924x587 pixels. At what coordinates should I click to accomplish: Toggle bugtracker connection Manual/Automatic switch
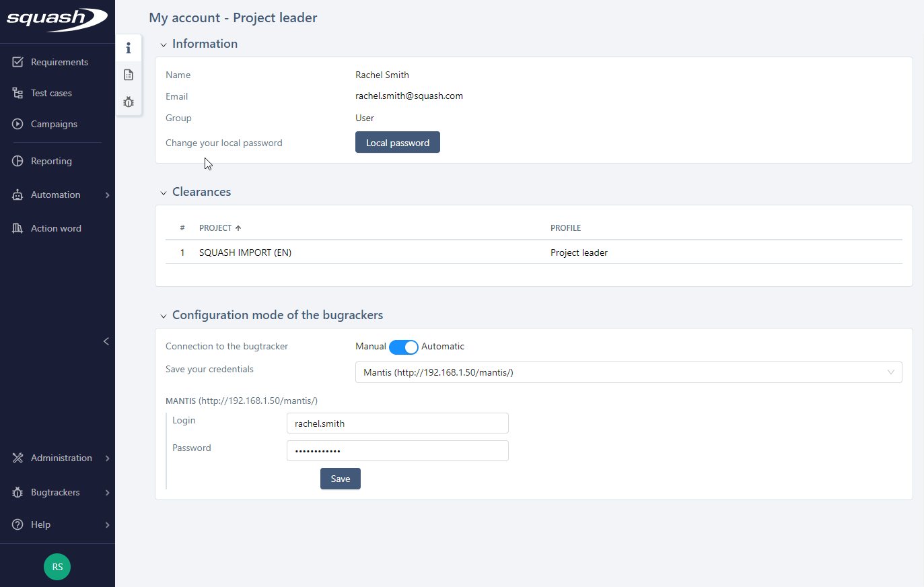(x=403, y=347)
